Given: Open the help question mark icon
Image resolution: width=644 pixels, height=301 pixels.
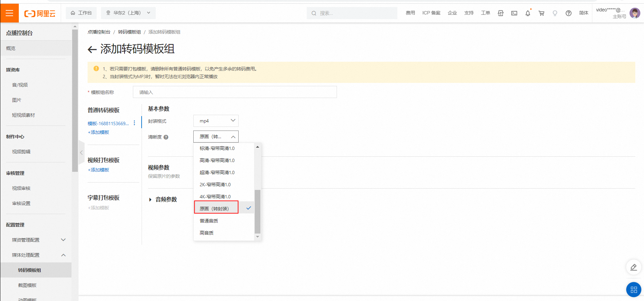Looking at the screenshot, I should point(568,13).
